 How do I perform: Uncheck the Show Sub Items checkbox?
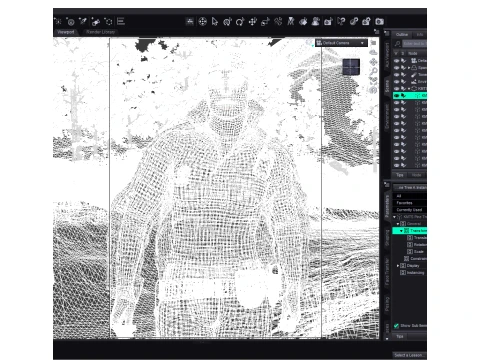click(x=396, y=326)
